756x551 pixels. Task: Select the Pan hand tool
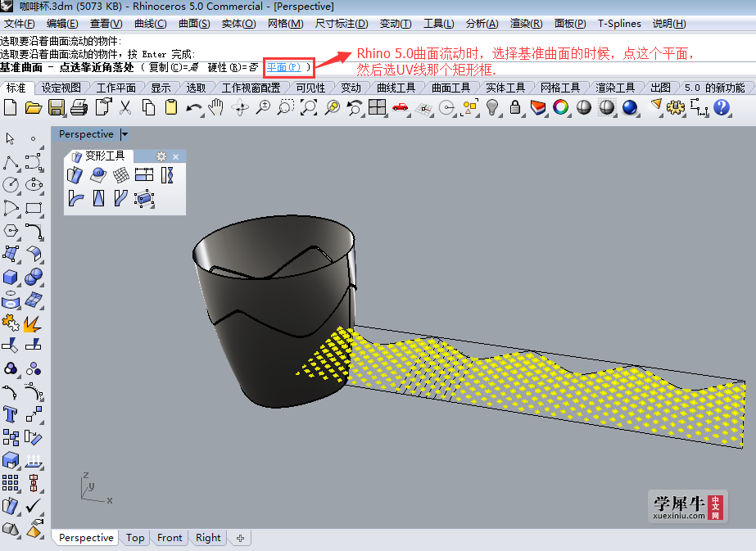tap(216, 107)
